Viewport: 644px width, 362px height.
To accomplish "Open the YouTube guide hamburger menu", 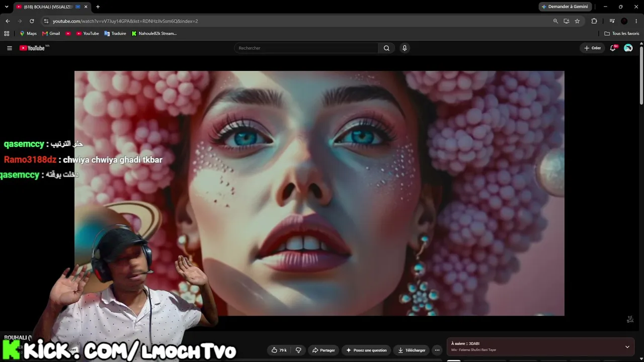I will click(10, 48).
